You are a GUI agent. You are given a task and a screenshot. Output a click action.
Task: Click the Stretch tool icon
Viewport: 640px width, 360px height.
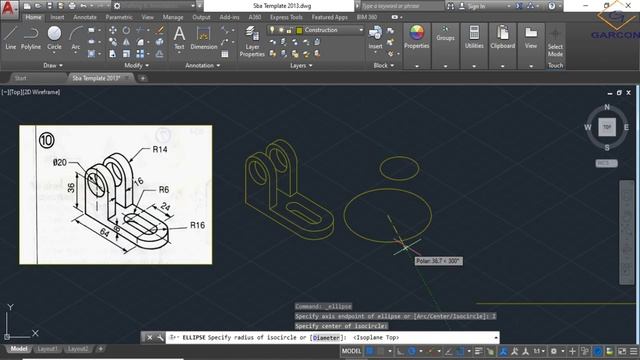pos(113,54)
